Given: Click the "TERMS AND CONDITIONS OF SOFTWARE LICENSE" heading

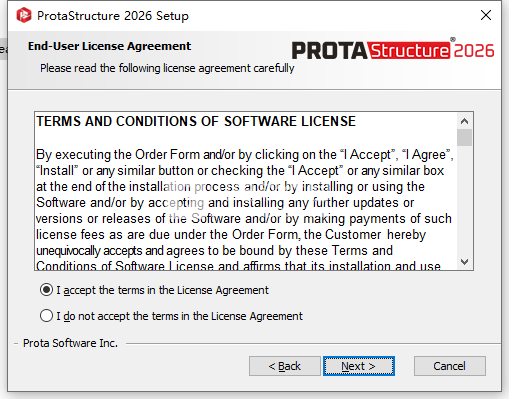Looking at the screenshot, I should [196, 121].
